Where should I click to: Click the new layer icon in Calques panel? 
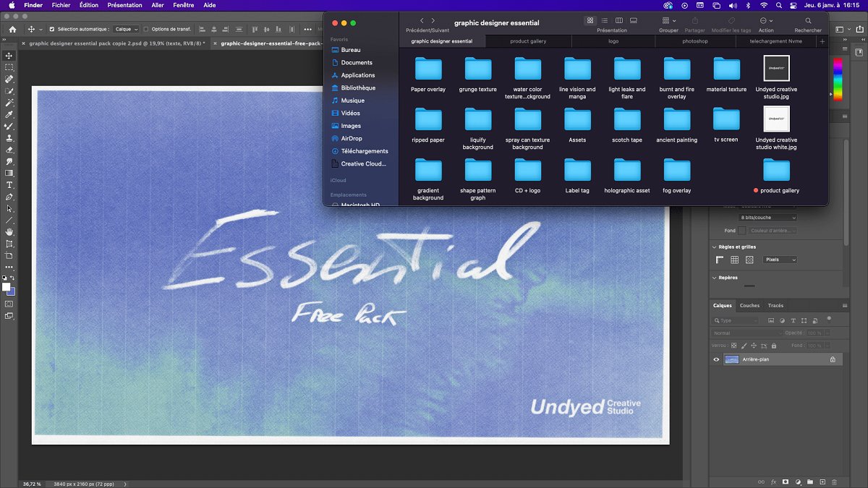coord(822,481)
